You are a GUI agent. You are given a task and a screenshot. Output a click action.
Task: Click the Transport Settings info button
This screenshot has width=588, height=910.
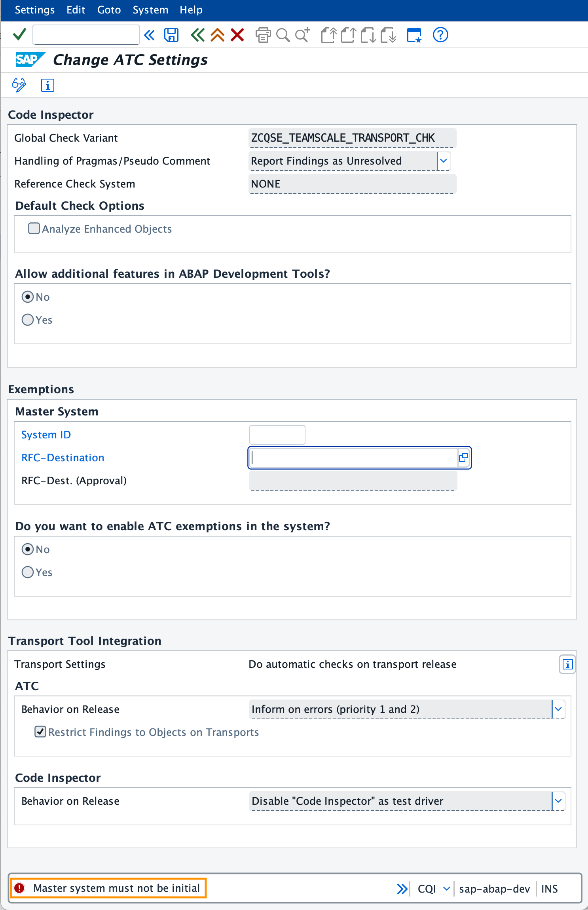567,664
